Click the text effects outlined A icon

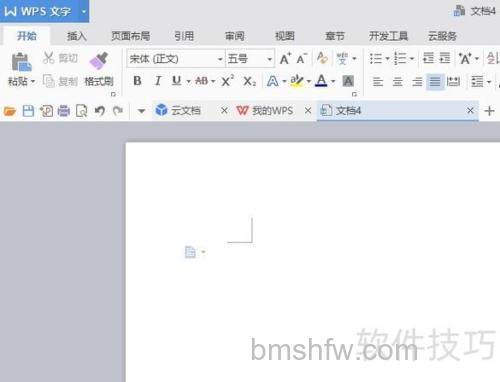[x=272, y=81]
